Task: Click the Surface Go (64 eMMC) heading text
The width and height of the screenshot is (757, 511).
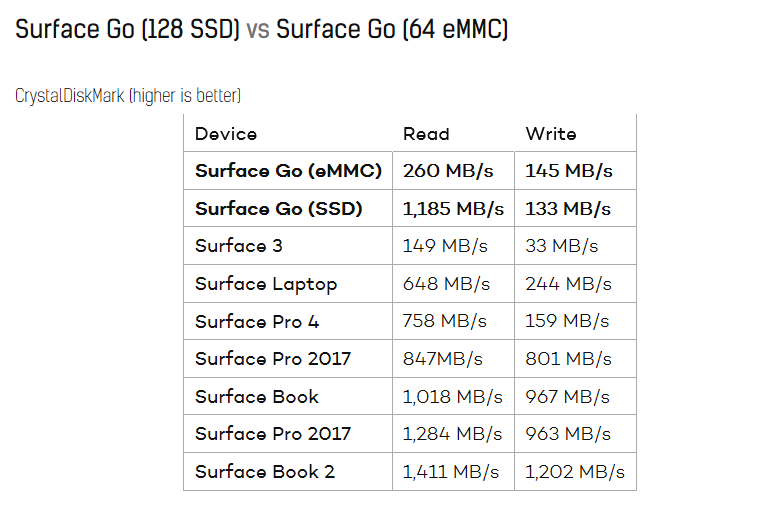Action: (x=392, y=30)
